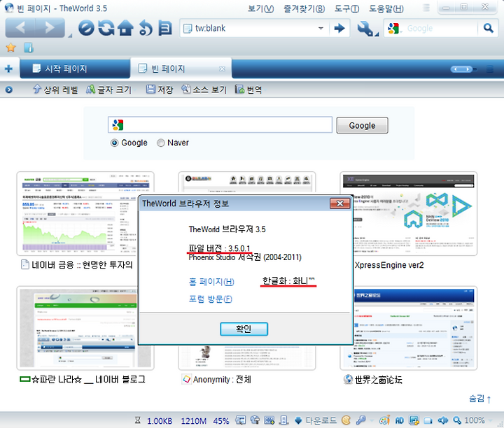Expand the blue arrow toolbar toggle

8,90
